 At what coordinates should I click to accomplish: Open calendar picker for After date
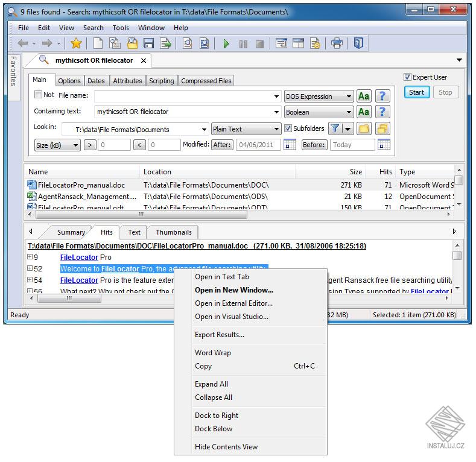[x=290, y=145]
